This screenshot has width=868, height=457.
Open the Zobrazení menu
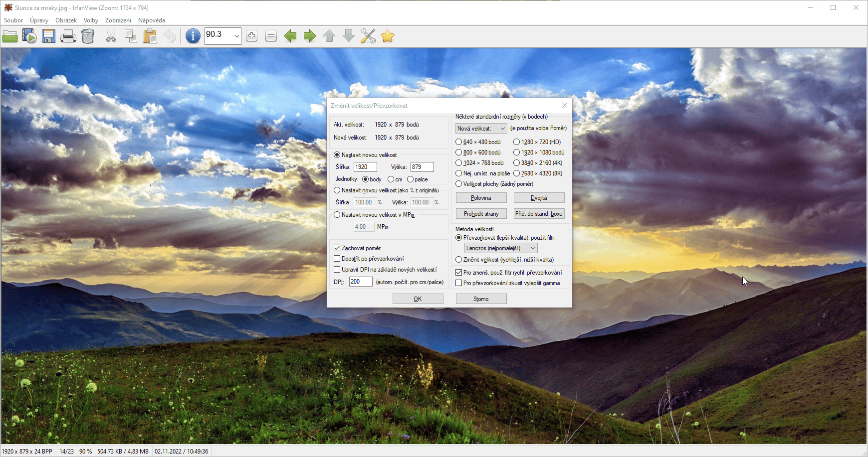pos(118,20)
